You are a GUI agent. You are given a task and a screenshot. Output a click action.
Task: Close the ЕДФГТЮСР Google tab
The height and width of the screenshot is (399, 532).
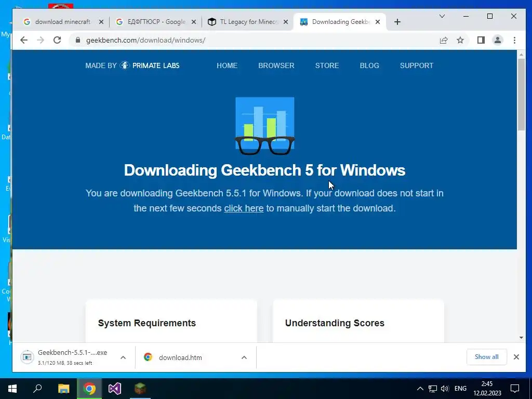[x=193, y=22]
